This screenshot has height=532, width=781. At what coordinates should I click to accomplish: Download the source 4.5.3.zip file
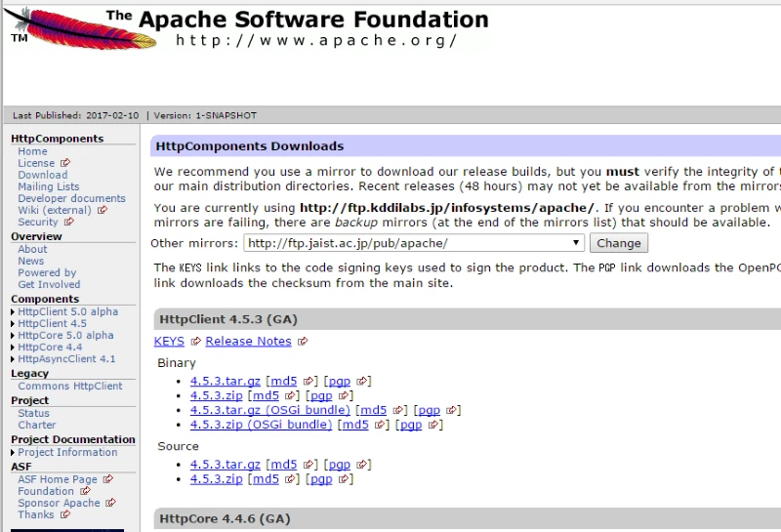point(216,479)
